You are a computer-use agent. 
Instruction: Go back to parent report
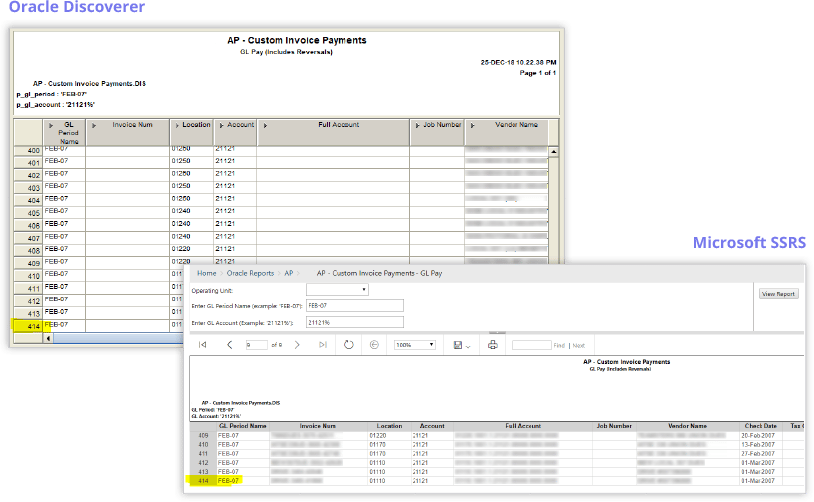[374, 345]
